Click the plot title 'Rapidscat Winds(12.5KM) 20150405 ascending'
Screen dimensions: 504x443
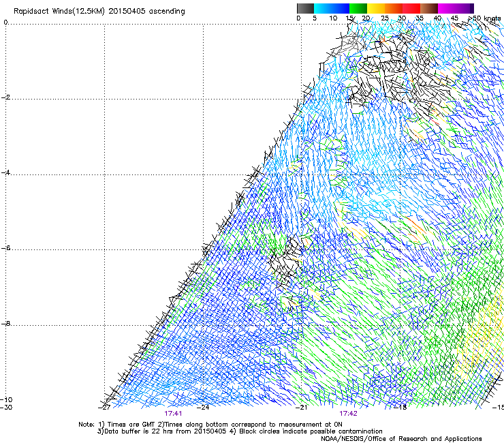[x=99, y=11]
